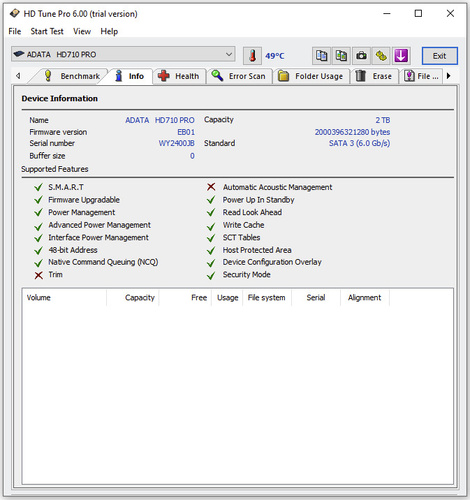Click the Read Look Ahead label
Viewport: 470px width, 500px height.
pos(252,212)
